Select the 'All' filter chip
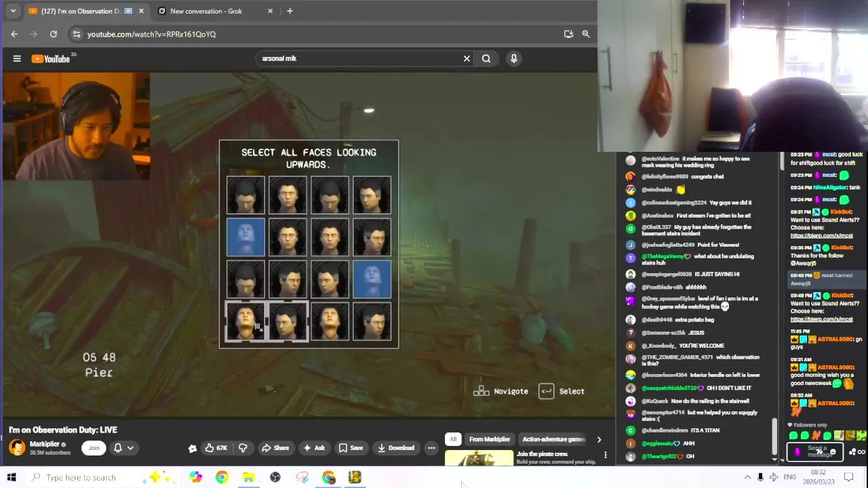Image resolution: width=868 pixels, height=488 pixels. point(453,439)
